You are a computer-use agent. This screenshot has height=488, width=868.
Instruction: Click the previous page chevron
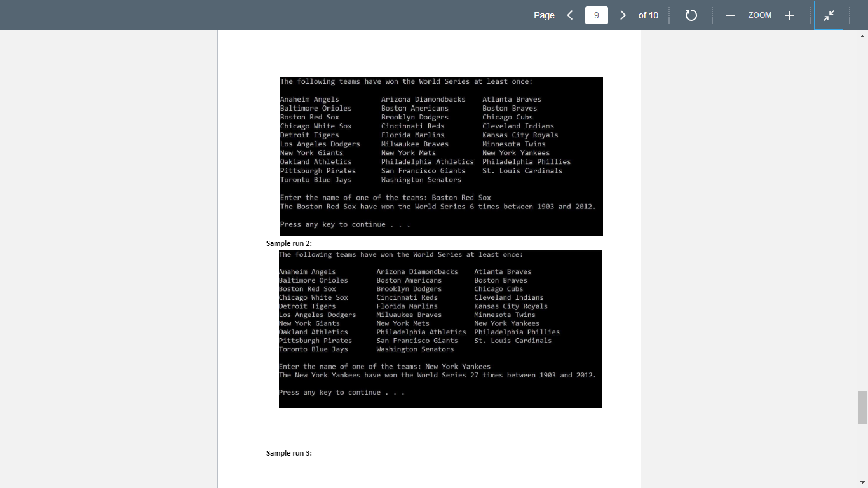point(569,15)
